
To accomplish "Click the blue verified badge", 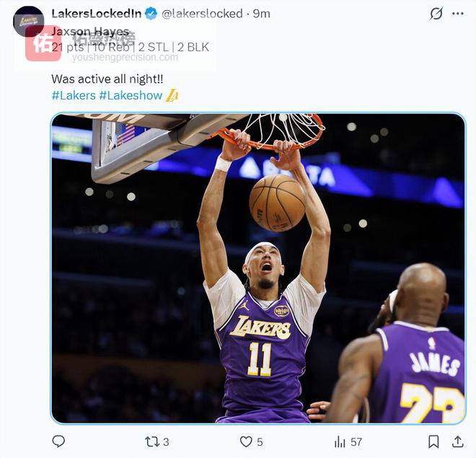I will coord(151,14).
